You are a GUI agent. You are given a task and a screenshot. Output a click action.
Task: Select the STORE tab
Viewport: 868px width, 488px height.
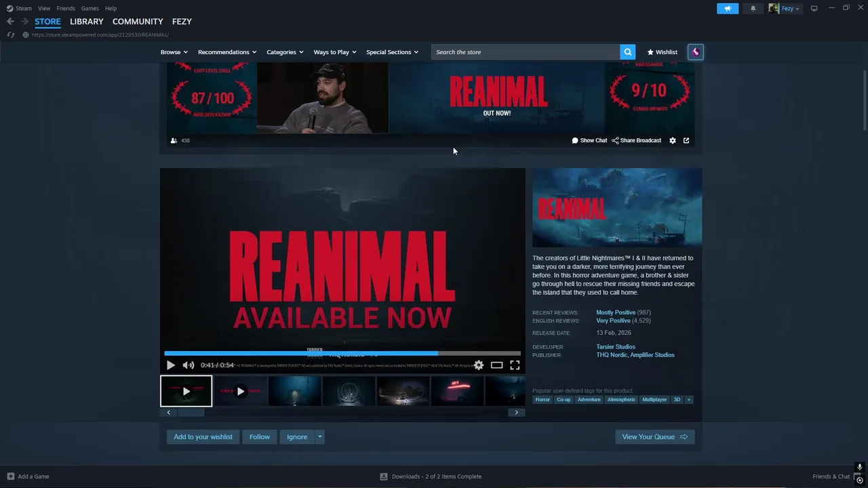click(47, 22)
